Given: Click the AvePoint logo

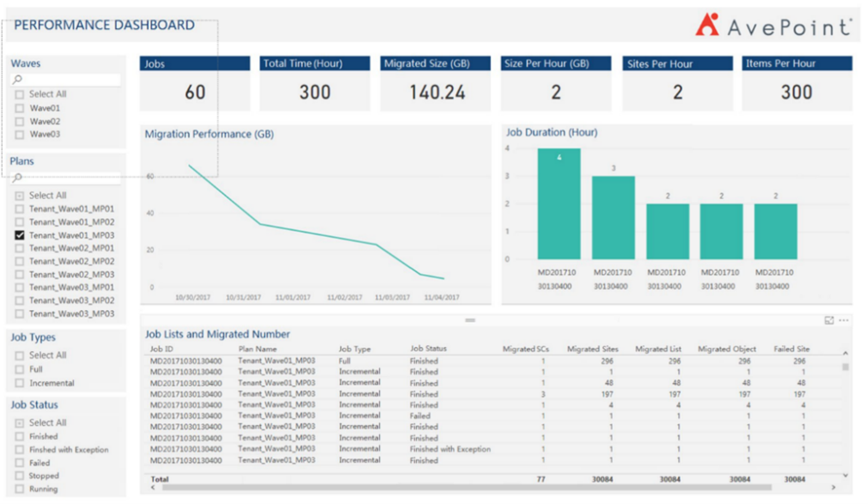Looking at the screenshot, I should (x=773, y=26).
